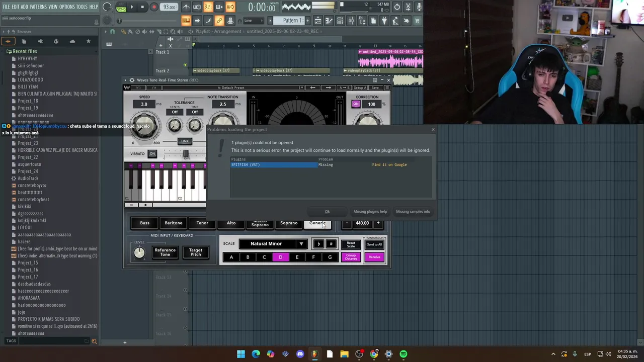This screenshot has height=362, width=644.
Task: Toggle the metronome icon
Action: coord(186,7)
